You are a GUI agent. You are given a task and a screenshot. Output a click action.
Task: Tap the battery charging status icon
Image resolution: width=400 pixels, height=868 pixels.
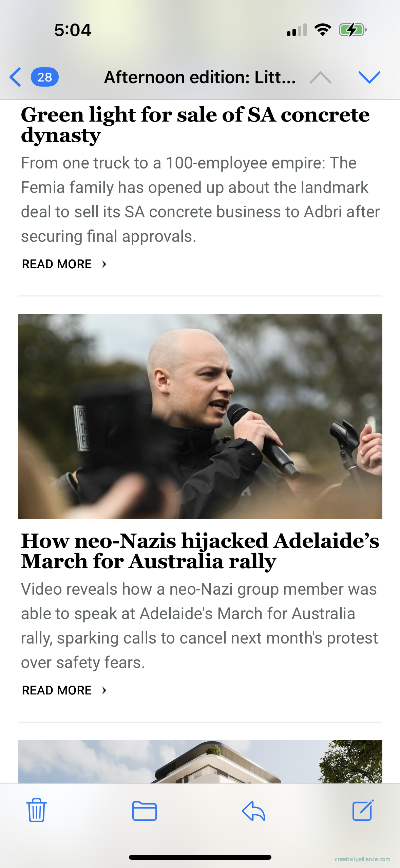353,30
